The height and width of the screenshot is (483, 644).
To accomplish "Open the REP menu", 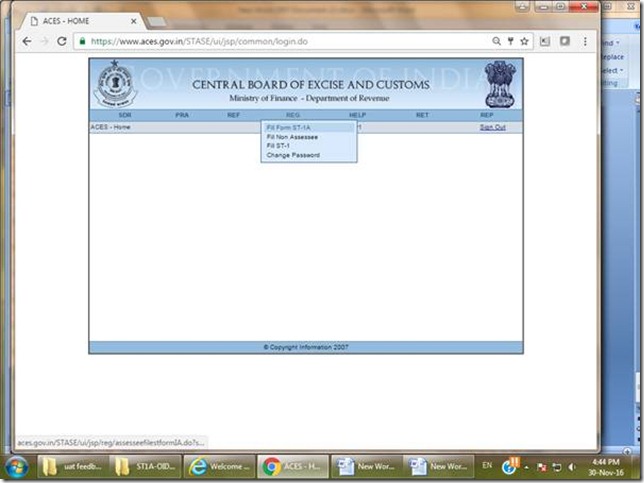I will point(487,115).
